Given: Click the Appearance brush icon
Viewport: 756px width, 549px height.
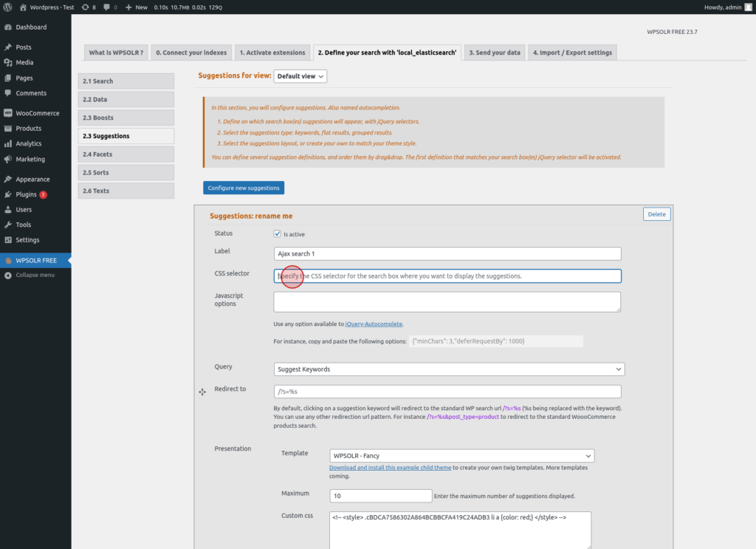Looking at the screenshot, I should [7, 179].
